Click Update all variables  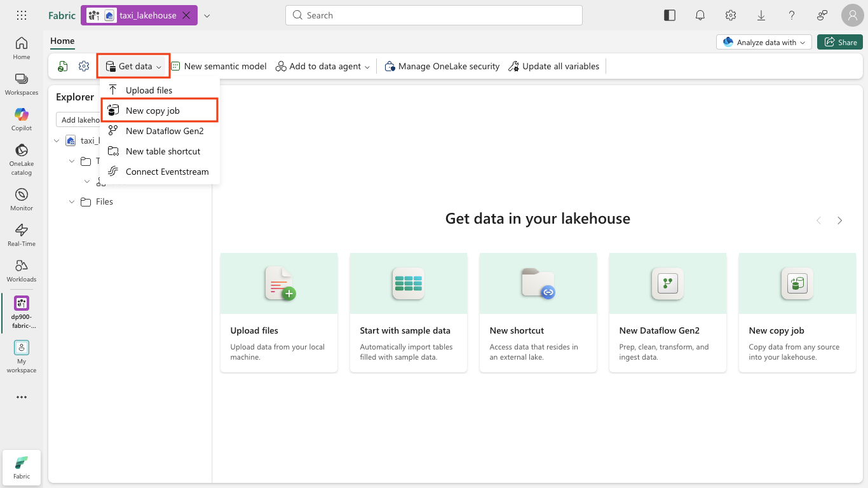tap(554, 66)
